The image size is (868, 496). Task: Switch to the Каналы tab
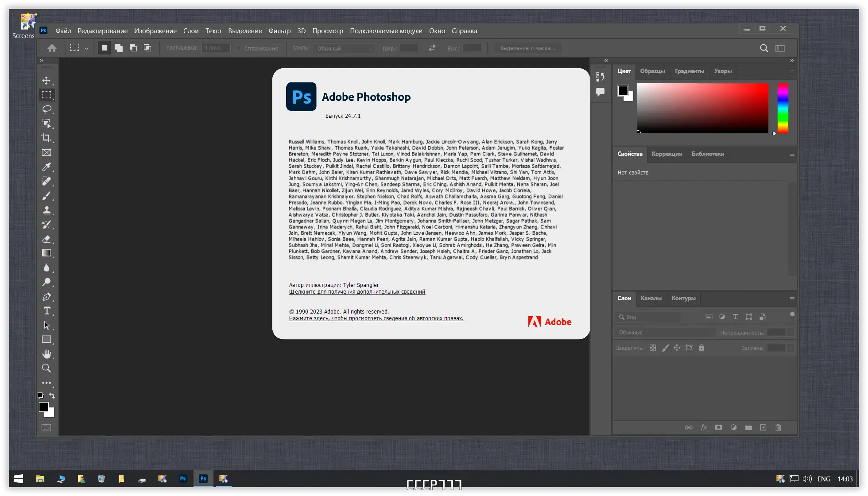pos(651,298)
